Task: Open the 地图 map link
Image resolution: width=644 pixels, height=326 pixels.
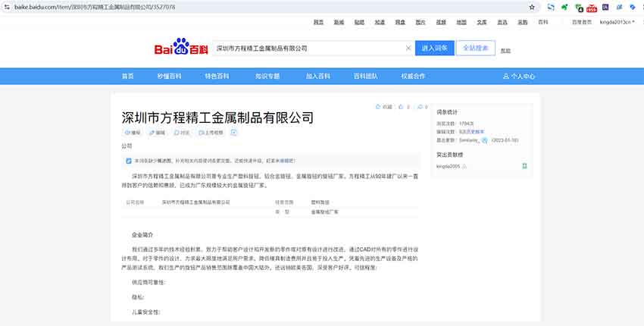Action: click(461, 22)
